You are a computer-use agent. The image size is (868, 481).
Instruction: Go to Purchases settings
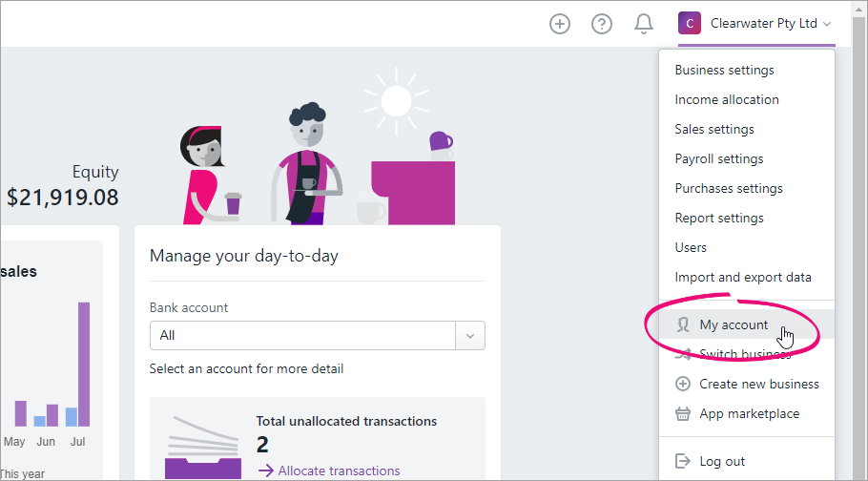click(x=729, y=189)
